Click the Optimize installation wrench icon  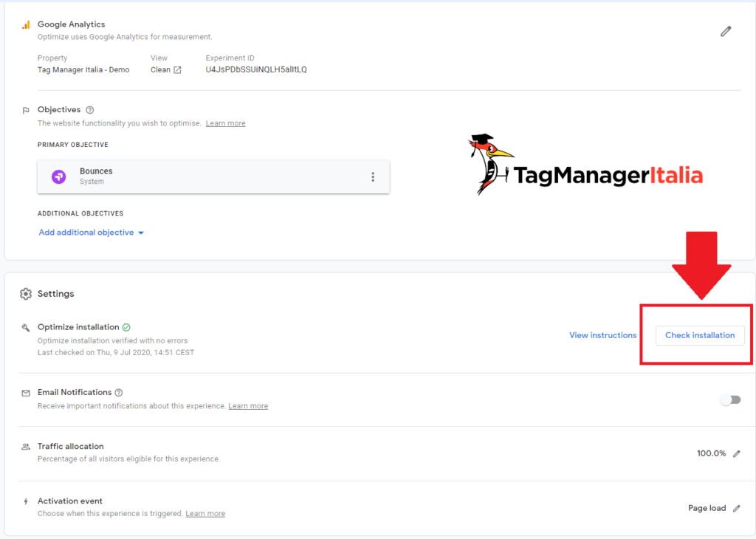coord(26,328)
